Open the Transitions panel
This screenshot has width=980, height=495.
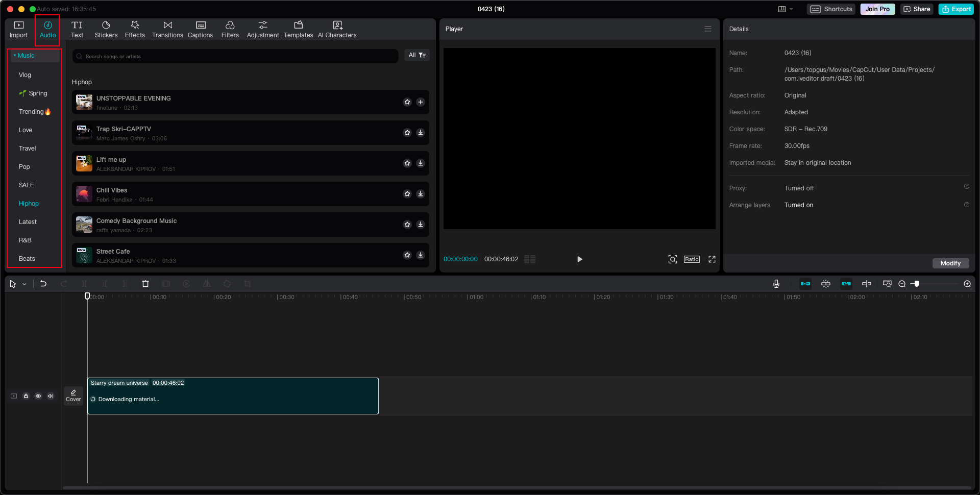coord(167,29)
